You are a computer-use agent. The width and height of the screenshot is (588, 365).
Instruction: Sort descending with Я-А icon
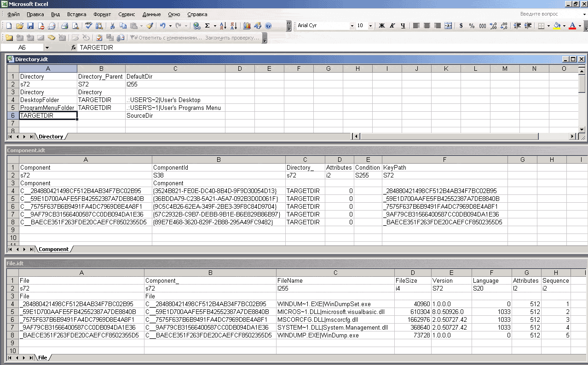234,26
